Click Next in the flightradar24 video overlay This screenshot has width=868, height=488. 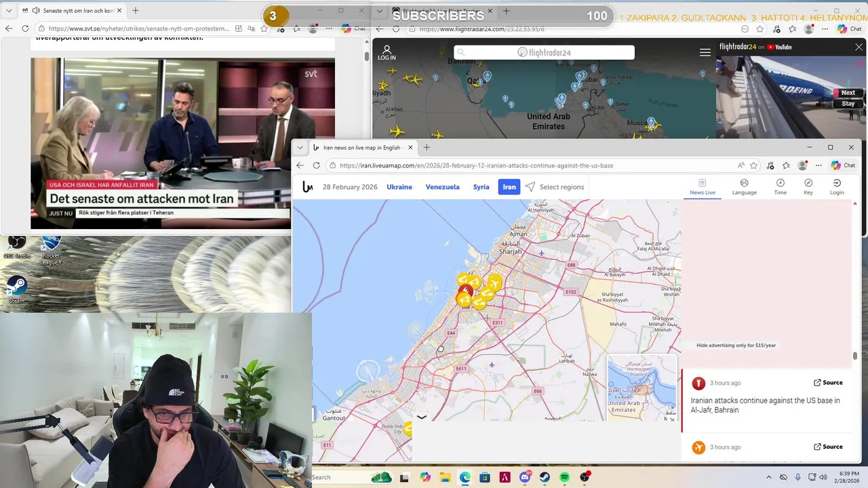[x=848, y=93]
